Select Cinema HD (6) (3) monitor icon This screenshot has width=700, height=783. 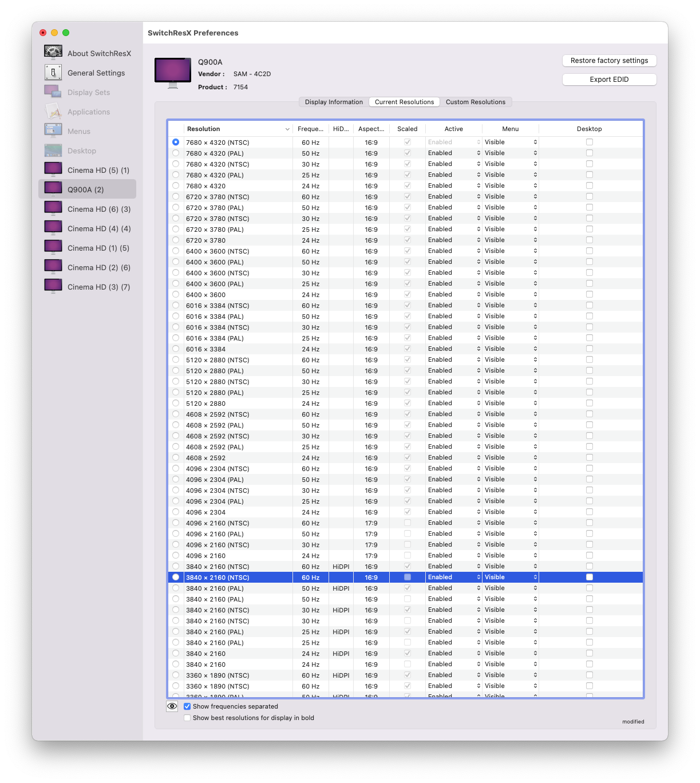53,208
